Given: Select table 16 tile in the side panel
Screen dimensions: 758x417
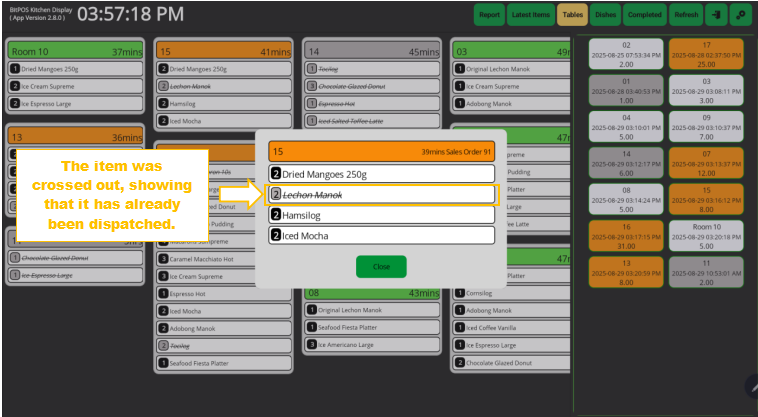Looking at the screenshot, I should [627, 236].
